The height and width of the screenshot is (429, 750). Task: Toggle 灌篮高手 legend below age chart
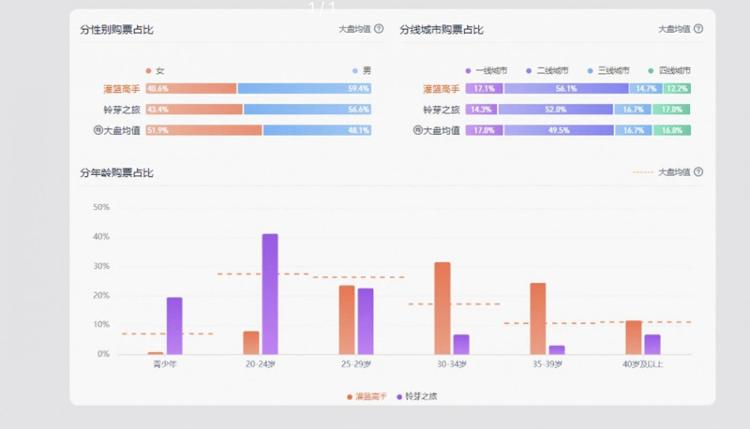367,396
